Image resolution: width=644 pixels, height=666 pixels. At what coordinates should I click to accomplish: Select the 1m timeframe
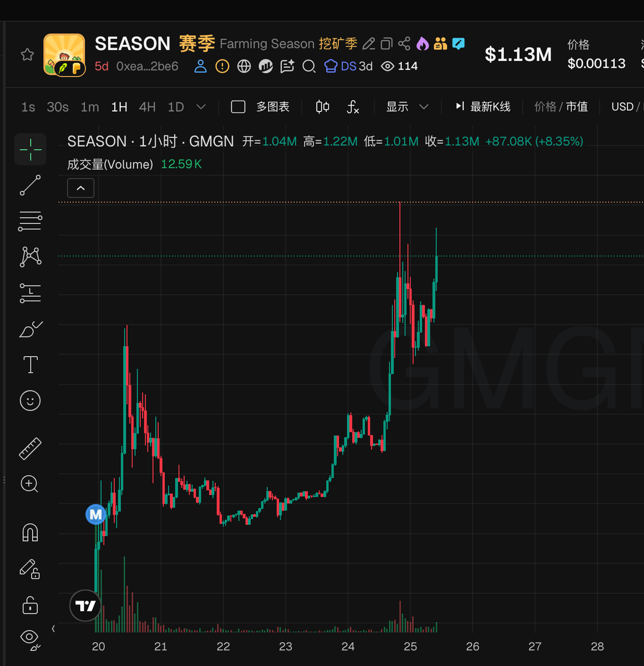[x=90, y=107]
